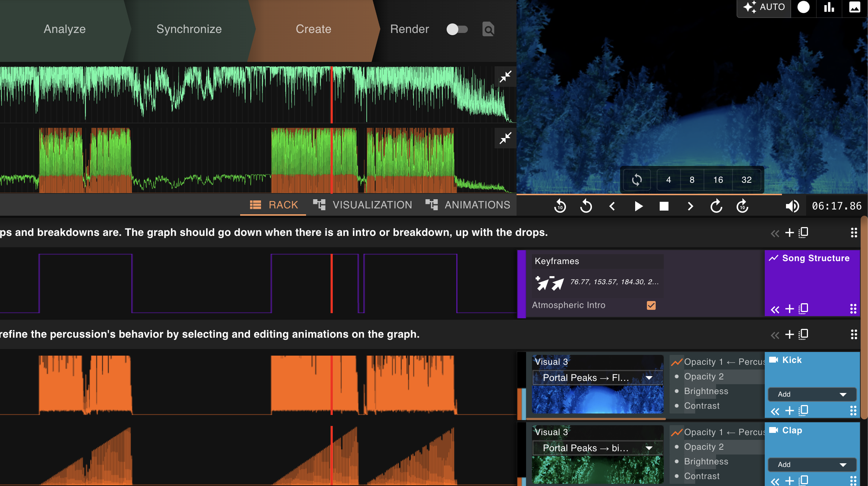Rewind 10 seconds
Image resolution: width=868 pixels, height=486 pixels.
point(560,206)
